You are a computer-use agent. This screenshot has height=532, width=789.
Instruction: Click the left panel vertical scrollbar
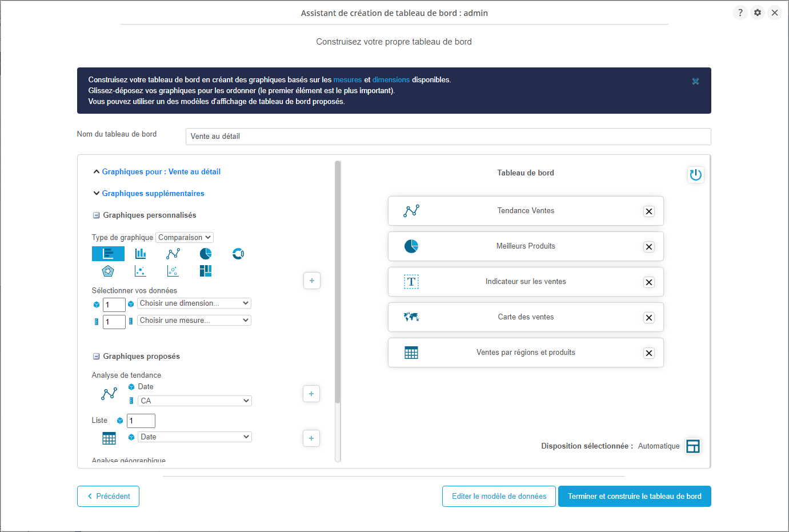(338, 283)
